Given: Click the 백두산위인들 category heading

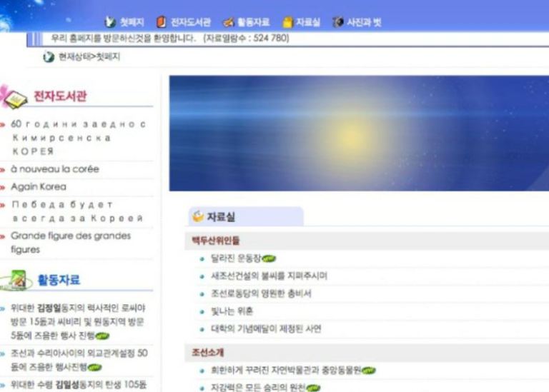Looking at the screenshot, I should point(216,241).
